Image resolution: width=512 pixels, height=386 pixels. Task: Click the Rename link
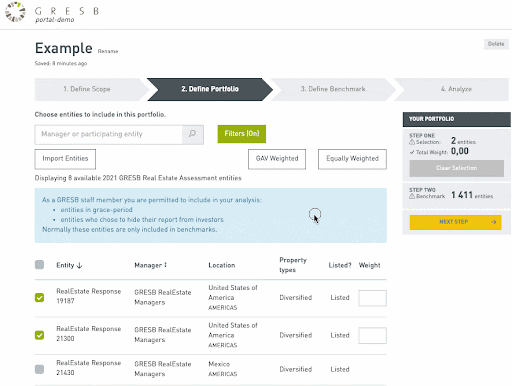(x=108, y=51)
